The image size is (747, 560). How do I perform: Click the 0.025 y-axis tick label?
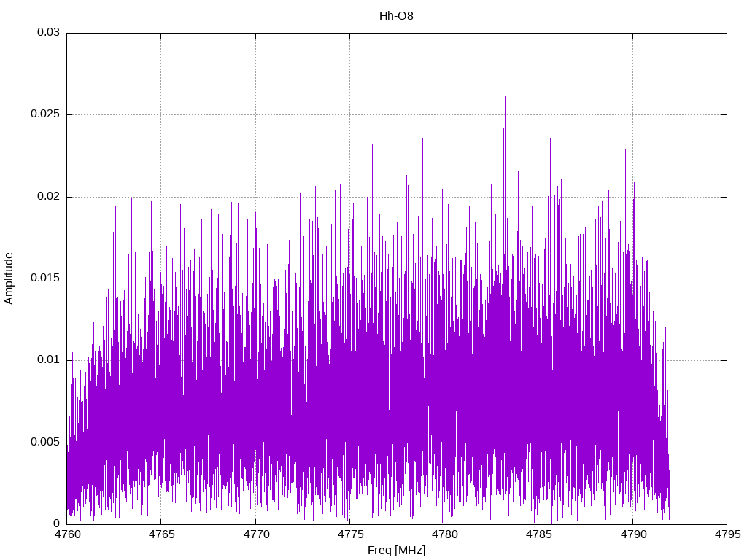(x=45, y=114)
